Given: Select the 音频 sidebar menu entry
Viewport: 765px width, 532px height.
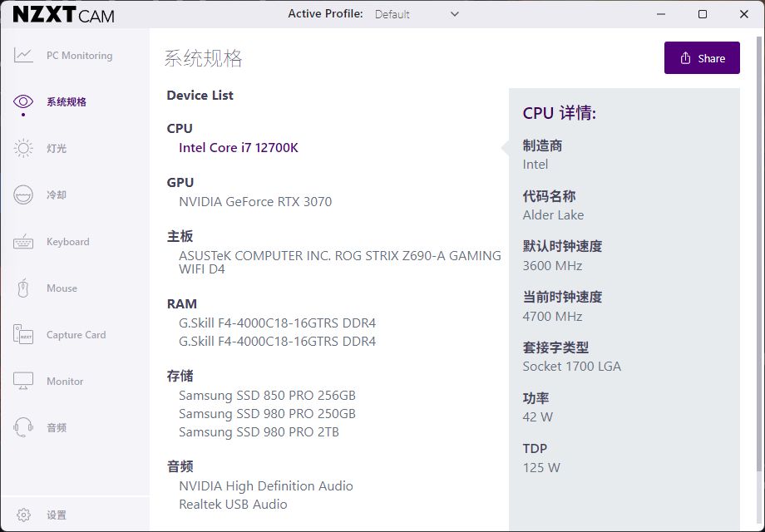Looking at the screenshot, I should click(x=58, y=427).
